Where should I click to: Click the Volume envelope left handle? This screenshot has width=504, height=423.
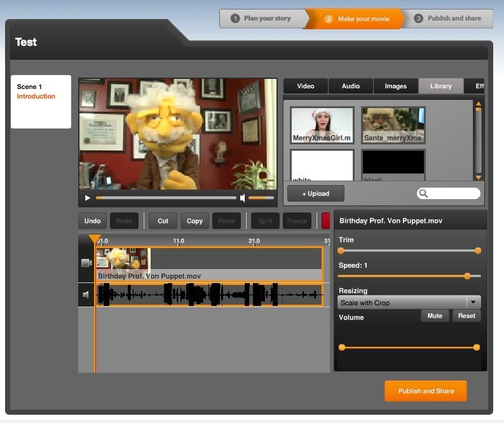[x=342, y=347]
